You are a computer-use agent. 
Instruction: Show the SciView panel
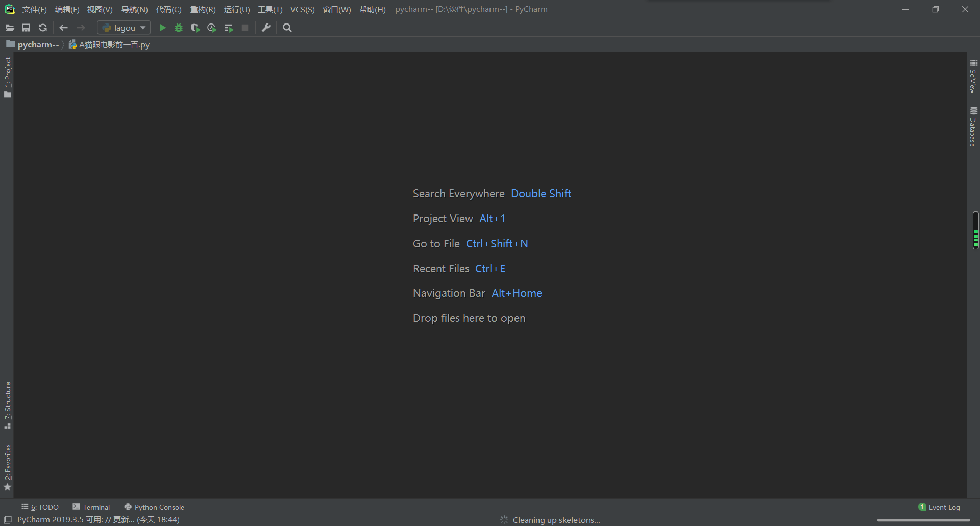coord(973,77)
